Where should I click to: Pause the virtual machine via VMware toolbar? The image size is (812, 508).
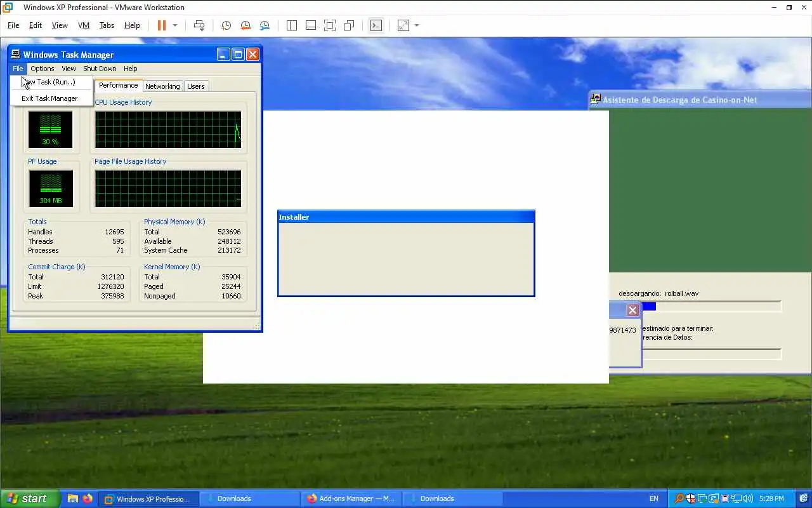coord(161,25)
